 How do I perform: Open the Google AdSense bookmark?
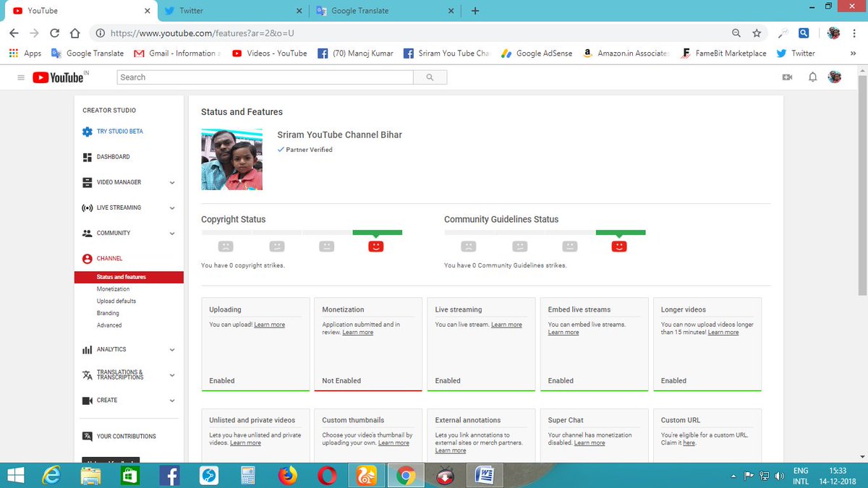point(537,53)
